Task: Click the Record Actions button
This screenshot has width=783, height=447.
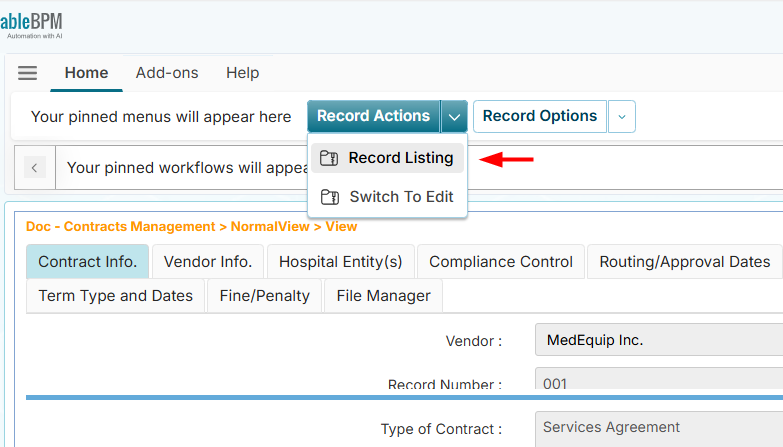Action: 373,116
